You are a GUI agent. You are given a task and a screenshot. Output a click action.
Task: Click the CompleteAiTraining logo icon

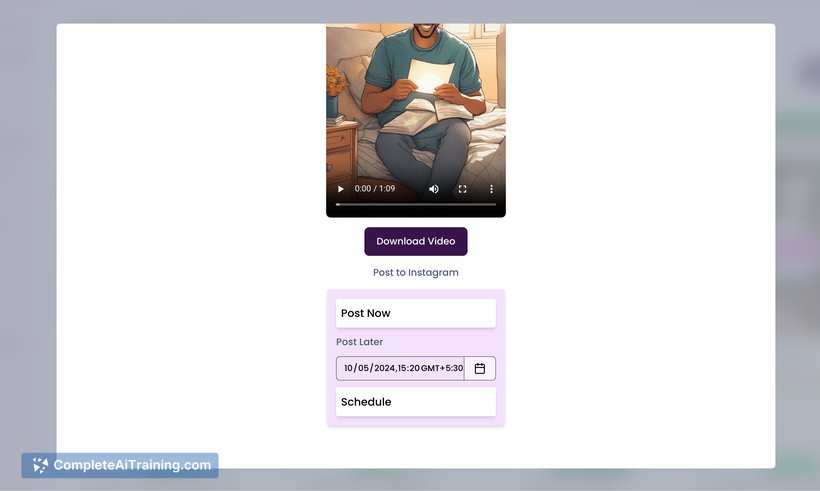point(40,465)
